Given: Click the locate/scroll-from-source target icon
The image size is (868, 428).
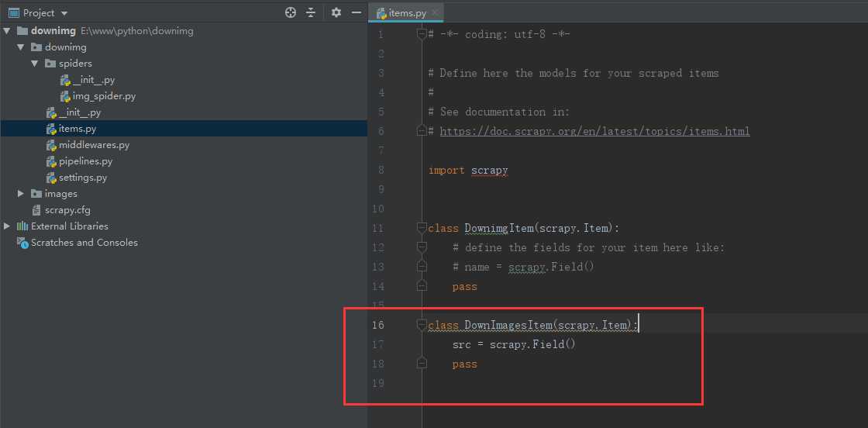Looking at the screenshot, I should click(290, 12).
